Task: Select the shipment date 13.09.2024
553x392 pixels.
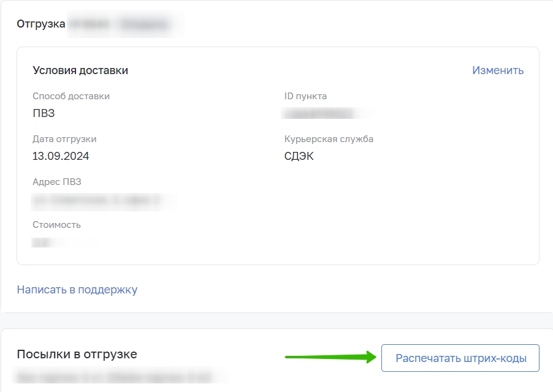Action: point(61,156)
